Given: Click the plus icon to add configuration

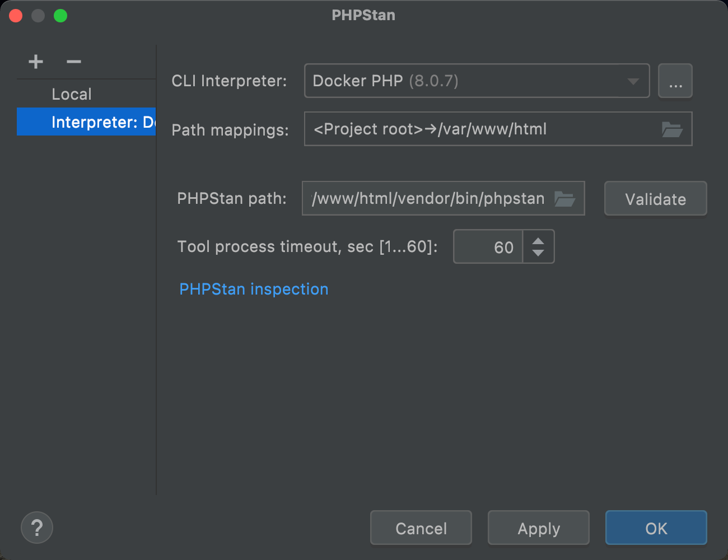Looking at the screenshot, I should point(36,62).
